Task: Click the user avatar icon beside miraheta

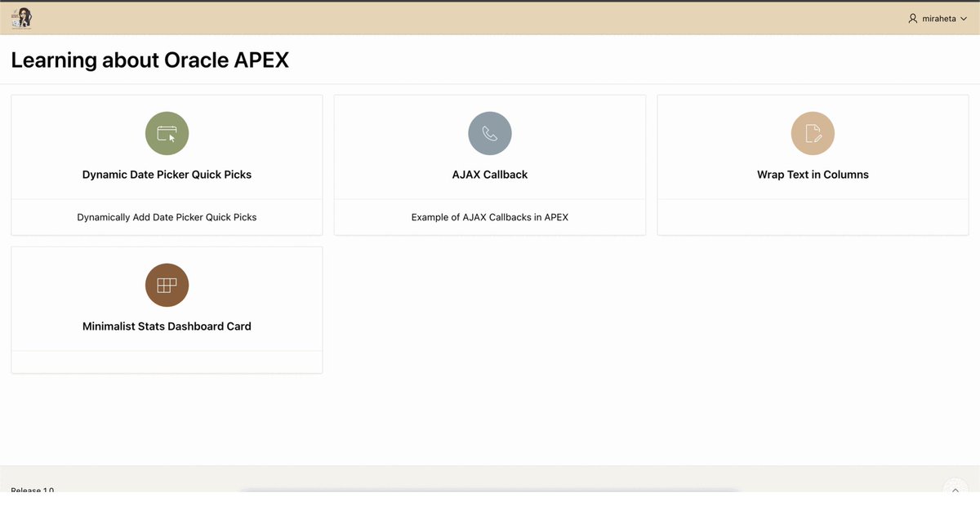Action: click(913, 18)
